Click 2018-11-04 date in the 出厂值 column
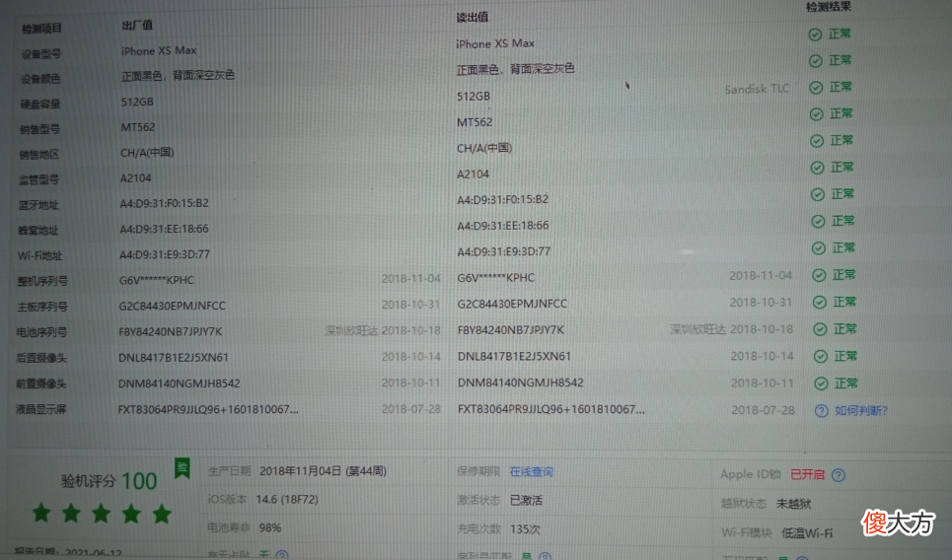The image size is (952, 560). (411, 279)
